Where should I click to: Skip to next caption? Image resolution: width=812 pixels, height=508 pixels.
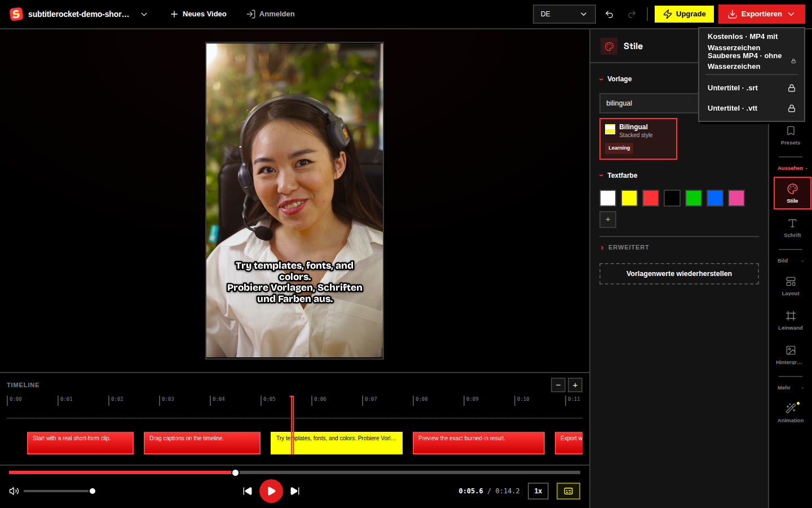coord(294,491)
